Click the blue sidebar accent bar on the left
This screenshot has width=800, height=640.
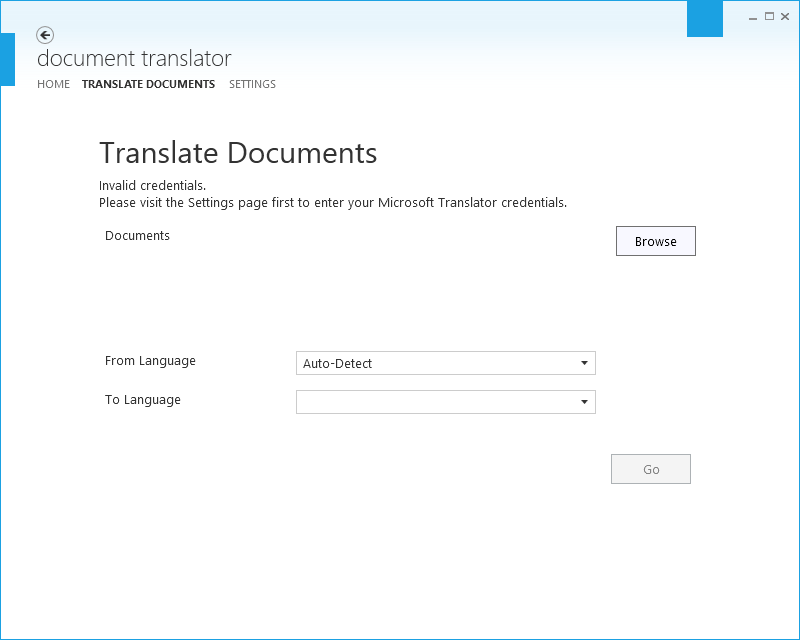pos(7,60)
